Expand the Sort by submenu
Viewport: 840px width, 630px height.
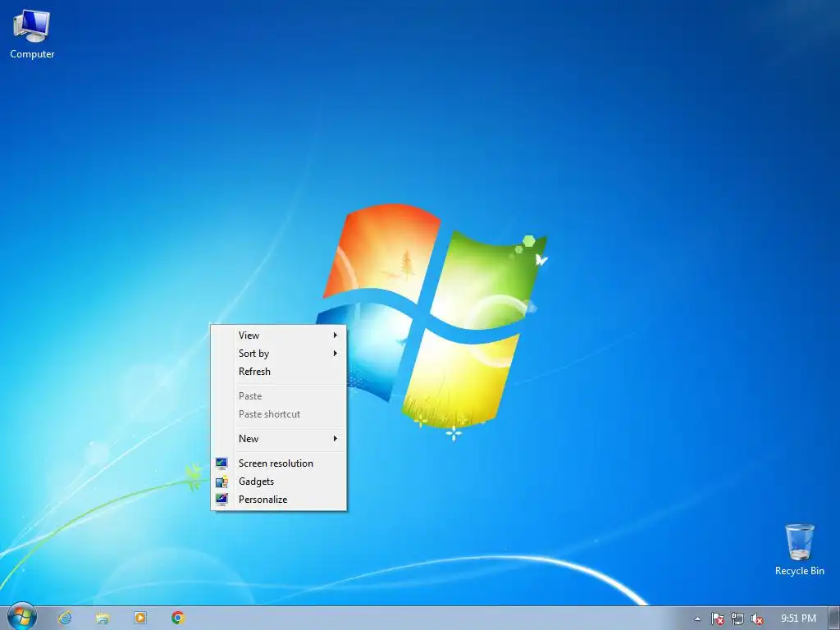pos(279,353)
